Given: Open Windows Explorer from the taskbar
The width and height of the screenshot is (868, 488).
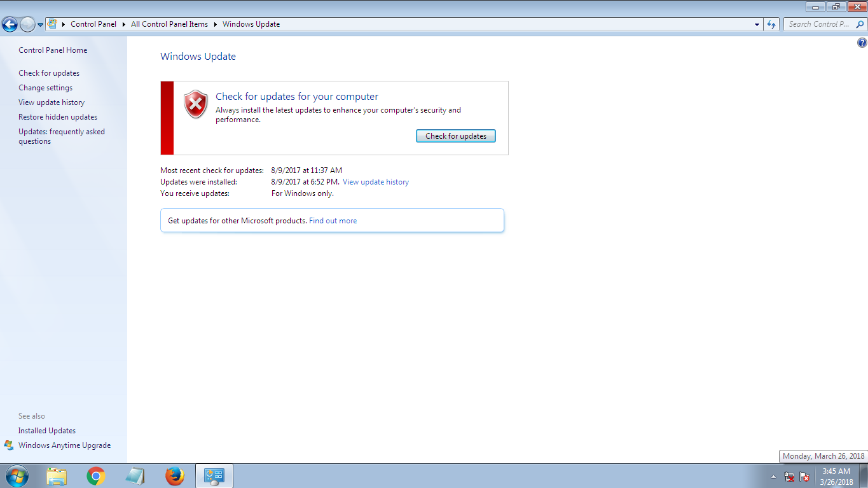Looking at the screenshot, I should pyautogui.click(x=57, y=476).
